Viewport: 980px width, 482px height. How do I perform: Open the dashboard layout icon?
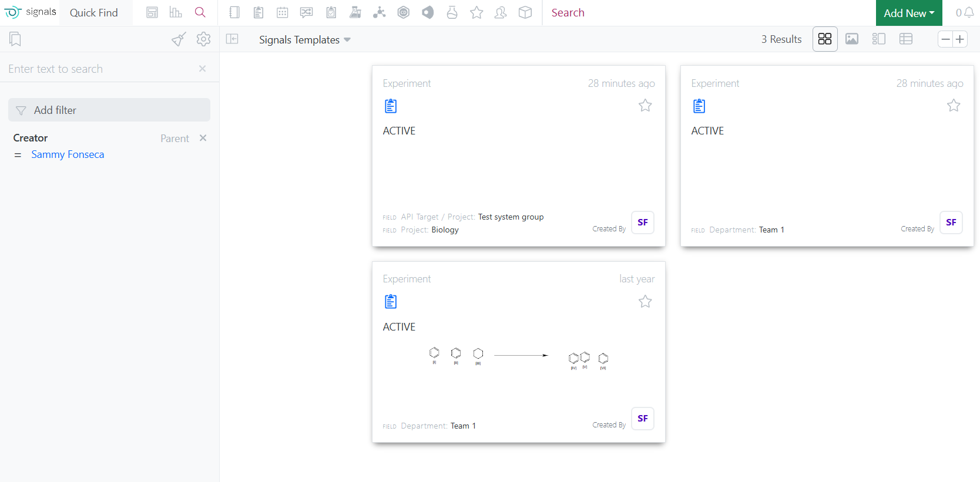pyautogui.click(x=152, y=12)
